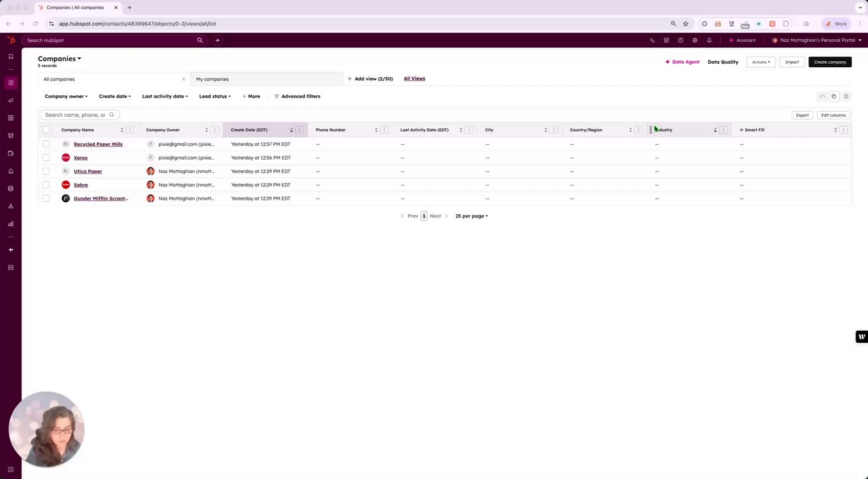Click the Import button
Viewport: 868px width, 479px height.
click(x=792, y=62)
